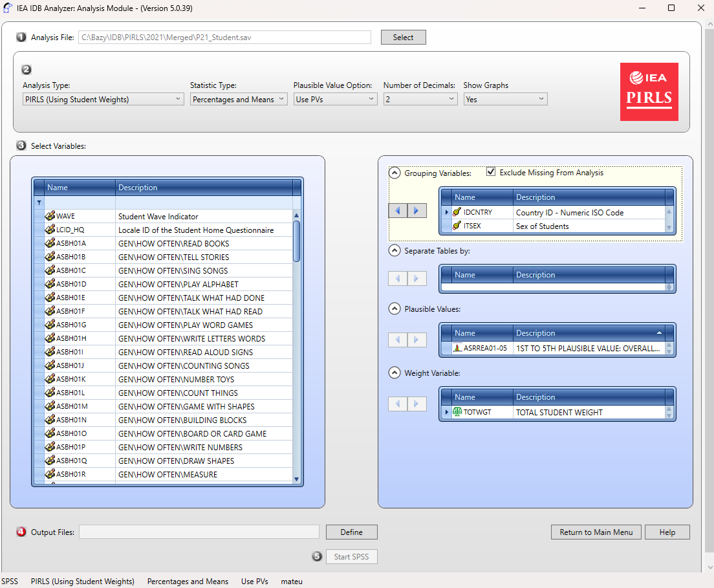Screen dimensions: 714x588
Task: Click the IDCNTRY variable key icon
Action: point(457,212)
